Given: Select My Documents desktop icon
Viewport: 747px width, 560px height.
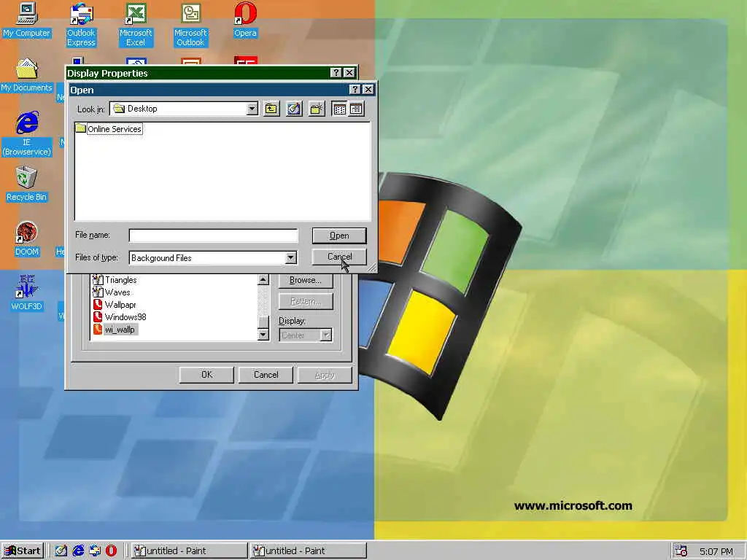Looking at the screenshot, I should (27, 75).
